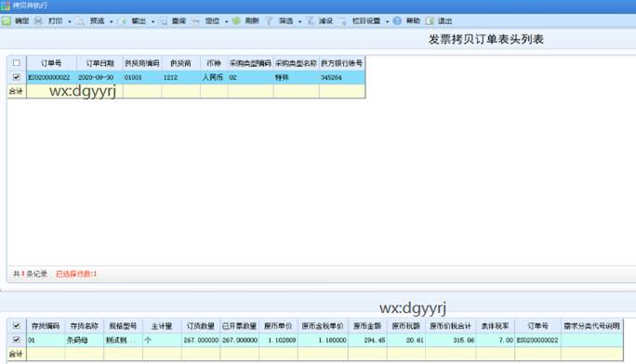This screenshot has height=364, width=636.
Task: Click the 需求分类代号说明 column header
Action: tap(591, 326)
